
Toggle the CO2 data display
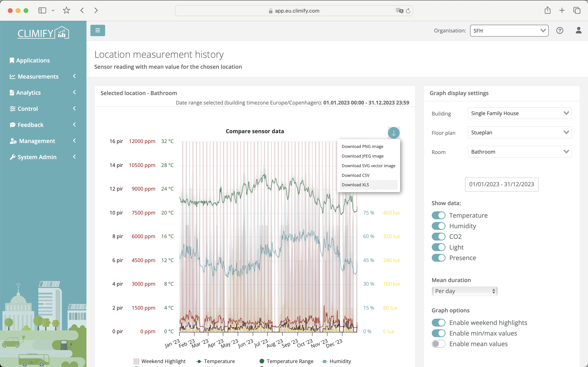pos(438,236)
